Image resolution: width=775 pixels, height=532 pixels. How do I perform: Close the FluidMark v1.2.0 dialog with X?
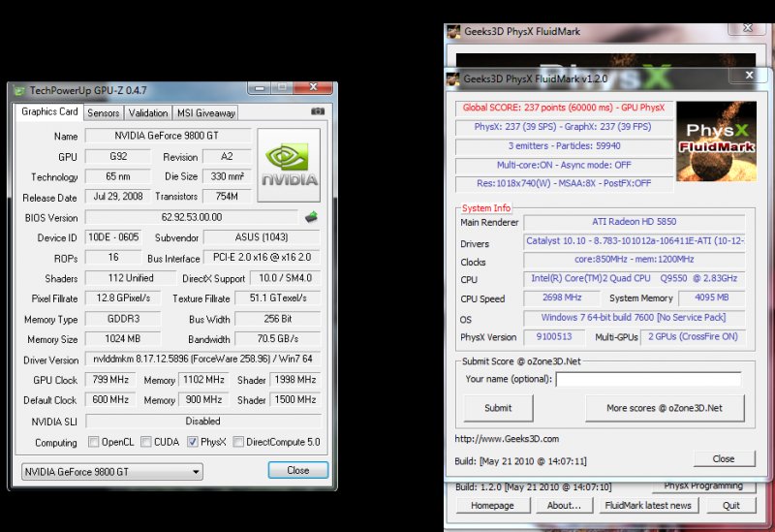[x=749, y=75]
